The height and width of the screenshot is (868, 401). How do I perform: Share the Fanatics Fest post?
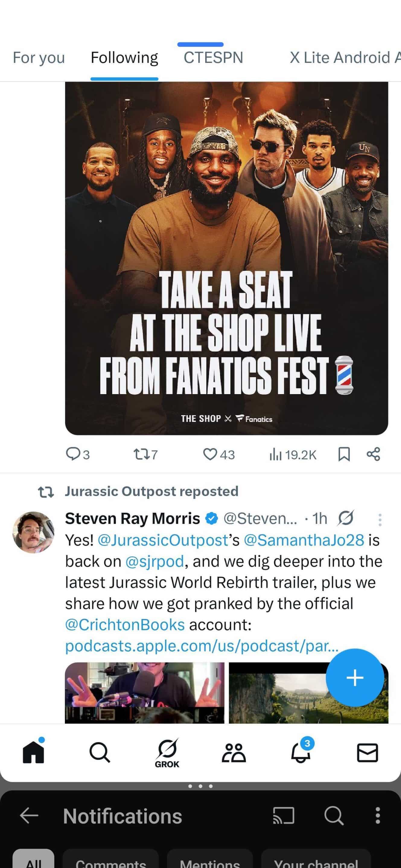[374, 454]
